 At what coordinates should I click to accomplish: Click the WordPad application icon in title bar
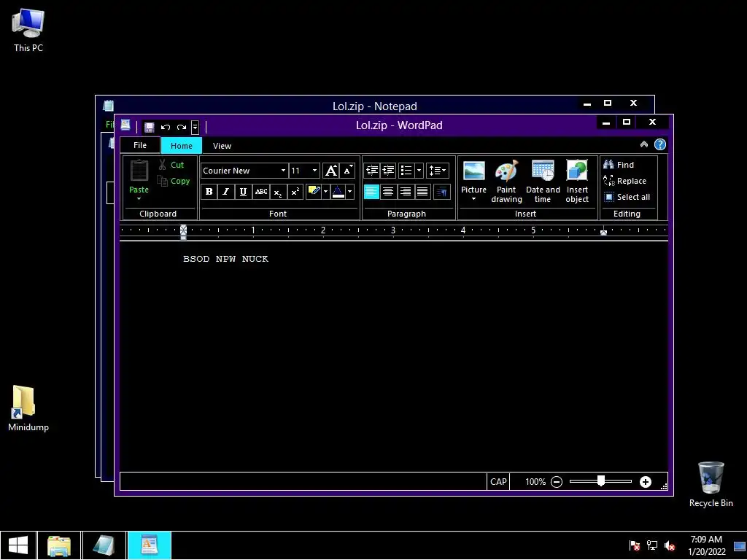click(125, 125)
